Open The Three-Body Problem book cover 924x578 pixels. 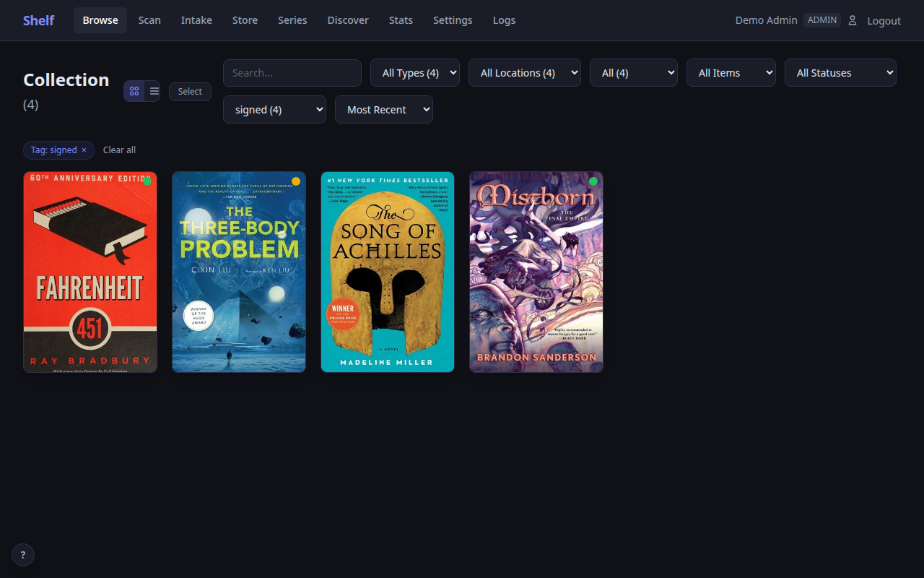239,272
